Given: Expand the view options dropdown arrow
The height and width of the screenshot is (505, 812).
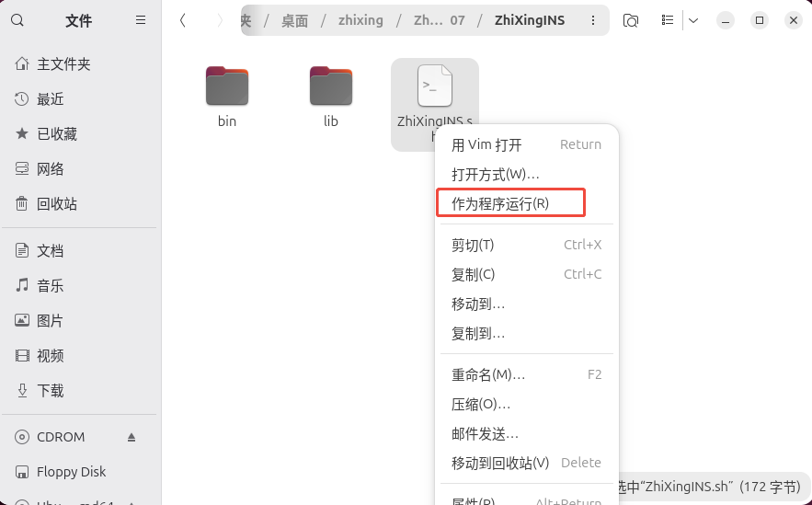Looking at the screenshot, I should (x=693, y=20).
